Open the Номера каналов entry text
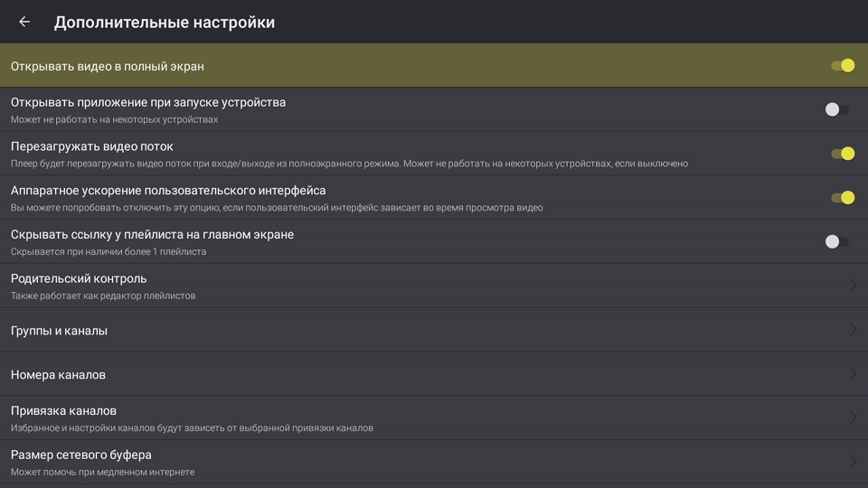The width and height of the screenshot is (868, 488). [58, 374]
